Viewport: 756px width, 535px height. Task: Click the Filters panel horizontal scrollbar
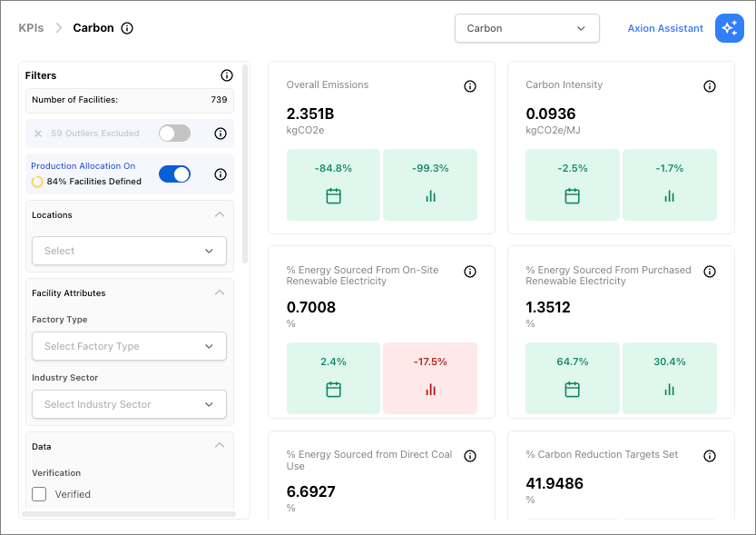(x=129, y=514)
